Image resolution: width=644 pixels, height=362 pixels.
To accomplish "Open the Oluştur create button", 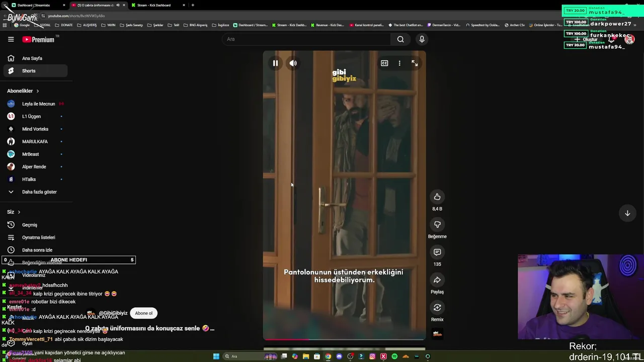I will coord(587,39).
